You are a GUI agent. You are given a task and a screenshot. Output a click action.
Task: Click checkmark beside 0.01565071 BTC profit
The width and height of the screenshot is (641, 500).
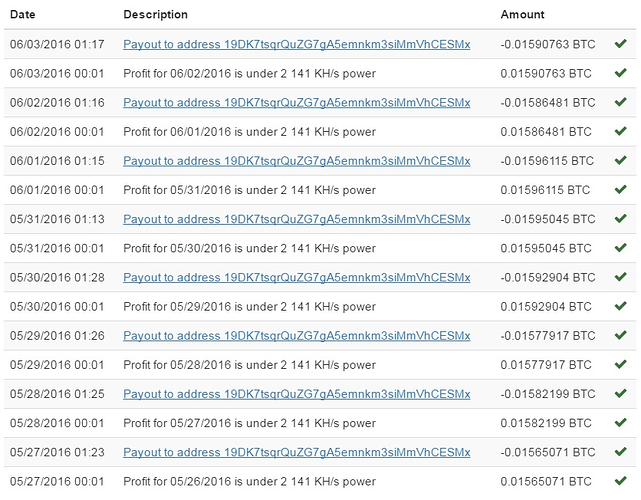click(621, 480)
